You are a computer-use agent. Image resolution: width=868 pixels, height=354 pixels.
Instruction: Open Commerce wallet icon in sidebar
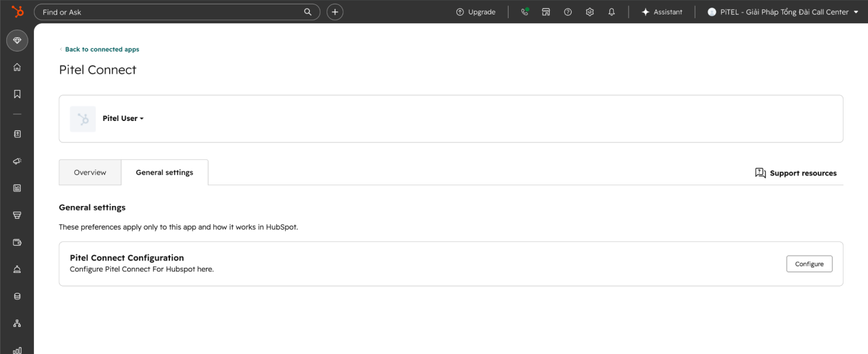tap(17, 242)
